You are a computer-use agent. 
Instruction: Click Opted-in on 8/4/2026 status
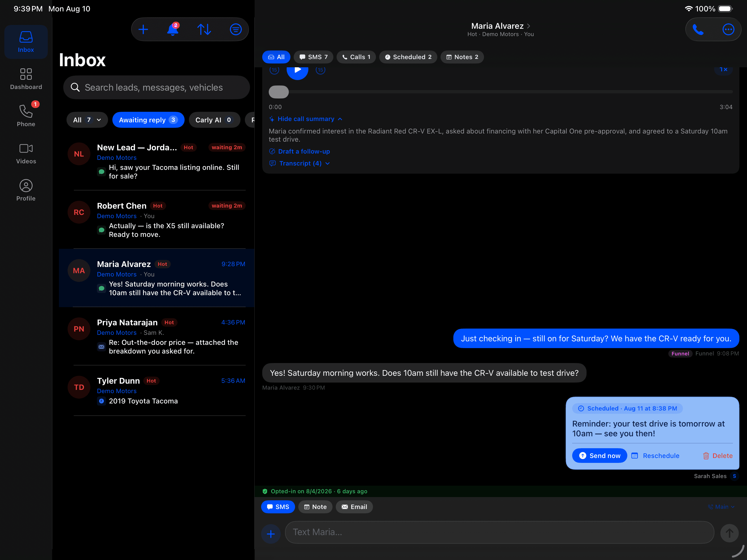[x=315, y=491]
